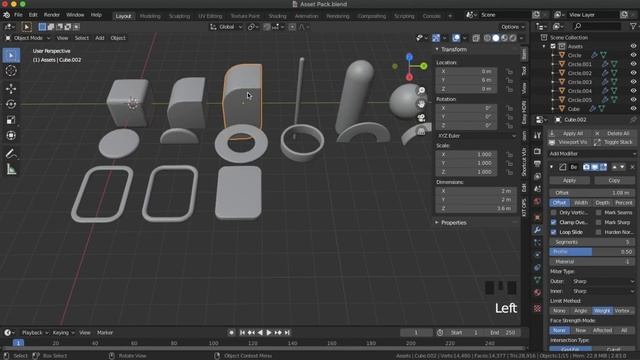Select the Move tool

(11, 89)
